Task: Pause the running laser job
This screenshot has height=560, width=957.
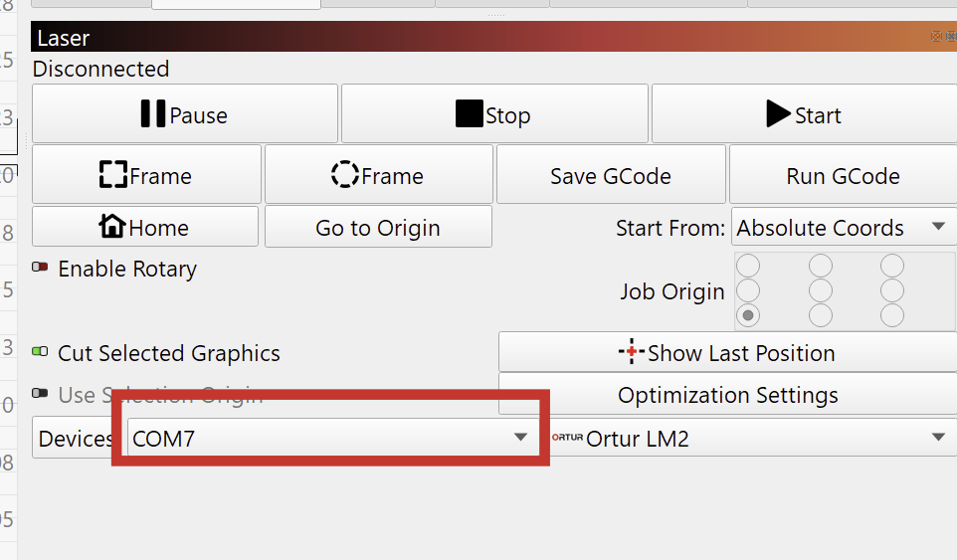Action: 185,114
